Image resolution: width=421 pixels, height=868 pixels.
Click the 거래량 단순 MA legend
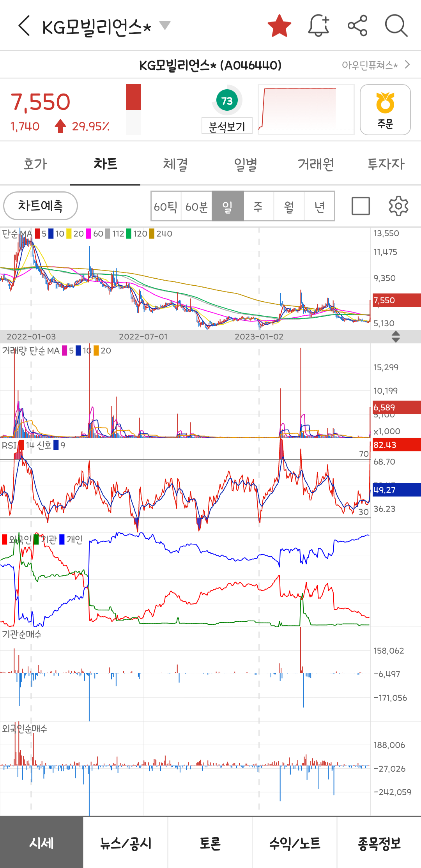pyautogui.click(x=31, y=350)
